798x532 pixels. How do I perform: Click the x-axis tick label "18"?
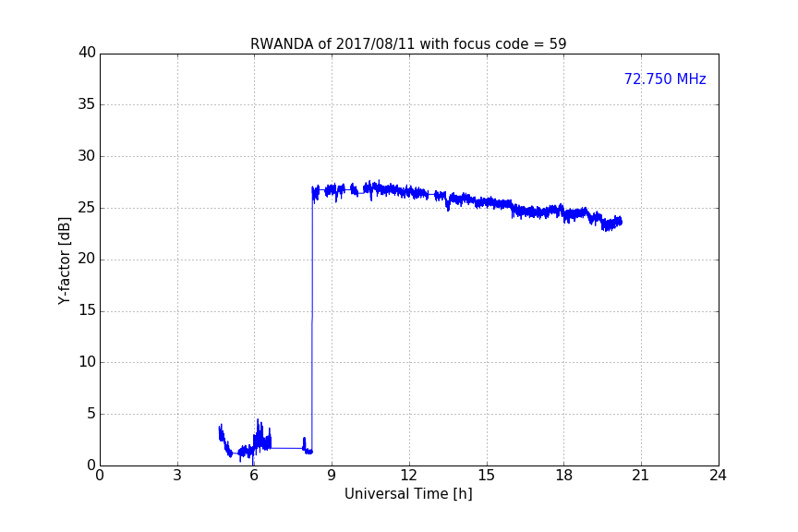click(x=564, y=476)
